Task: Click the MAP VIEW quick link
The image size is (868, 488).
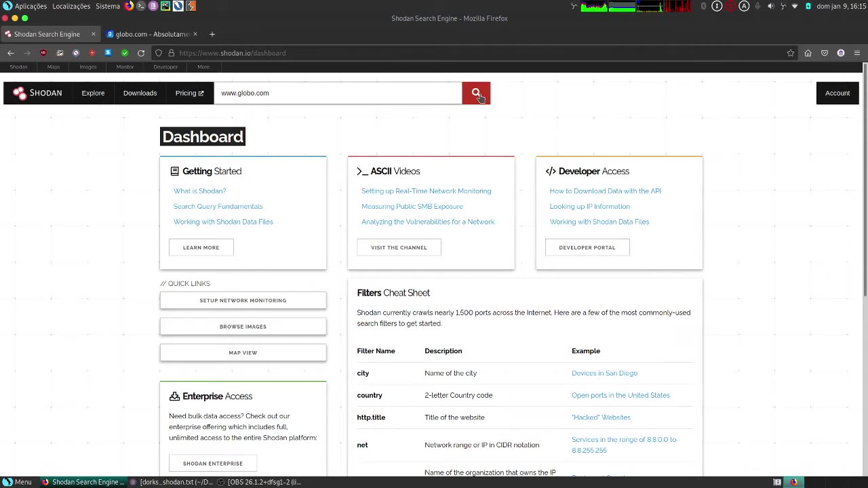Action: coord(243,352)
